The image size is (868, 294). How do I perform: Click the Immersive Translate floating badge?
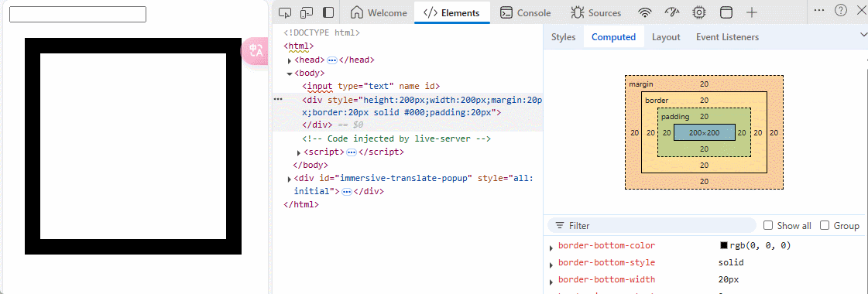255,51
